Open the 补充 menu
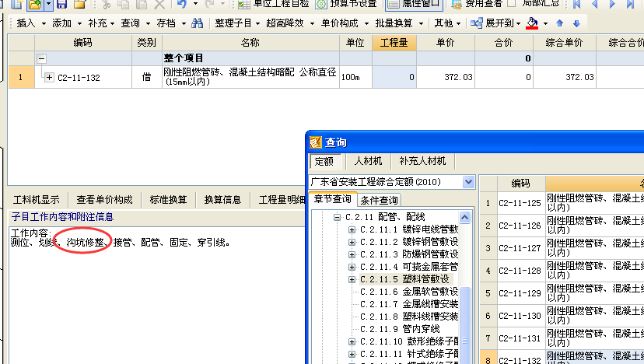644x364 pixels. coord(101,23)
